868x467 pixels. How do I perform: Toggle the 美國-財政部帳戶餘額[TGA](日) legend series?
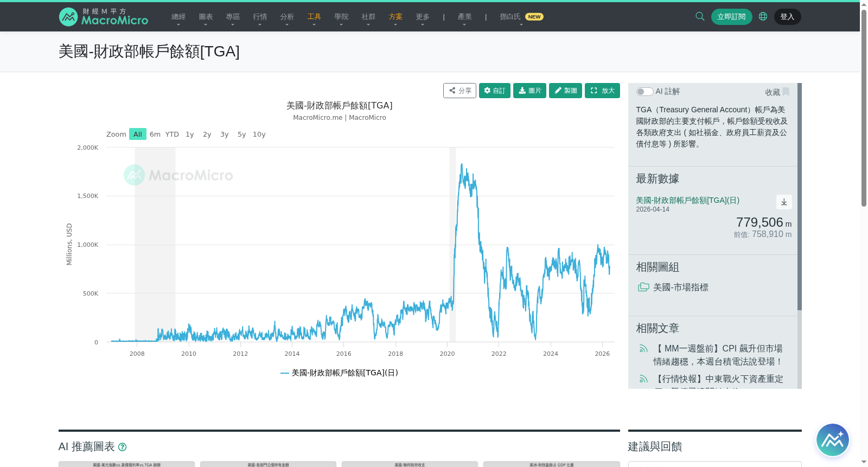pyautogui.click(x=339, y=373)
